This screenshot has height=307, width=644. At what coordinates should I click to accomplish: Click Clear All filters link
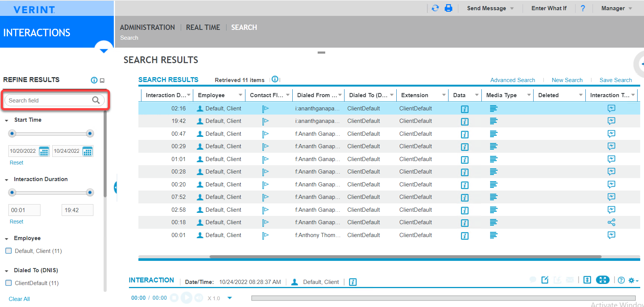click(19, 299)
